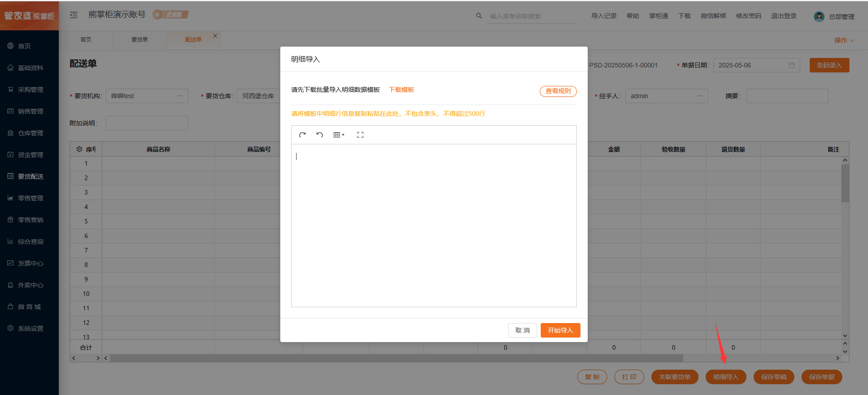Screen dimensions: 868x395
Task: Click the 下载模板 link
Action: coord(401,90)
